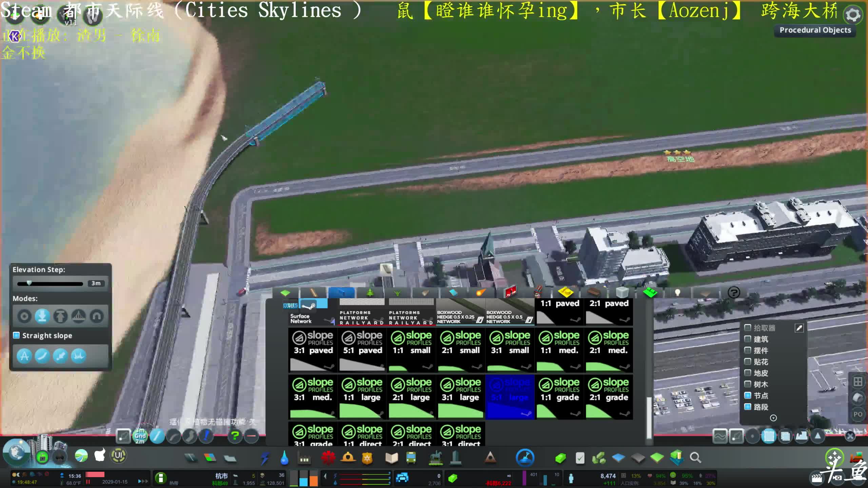Screen dimensions: 868x488
Task: Select the highlighted 5:1 large slope profile
Action: [510, 397]
